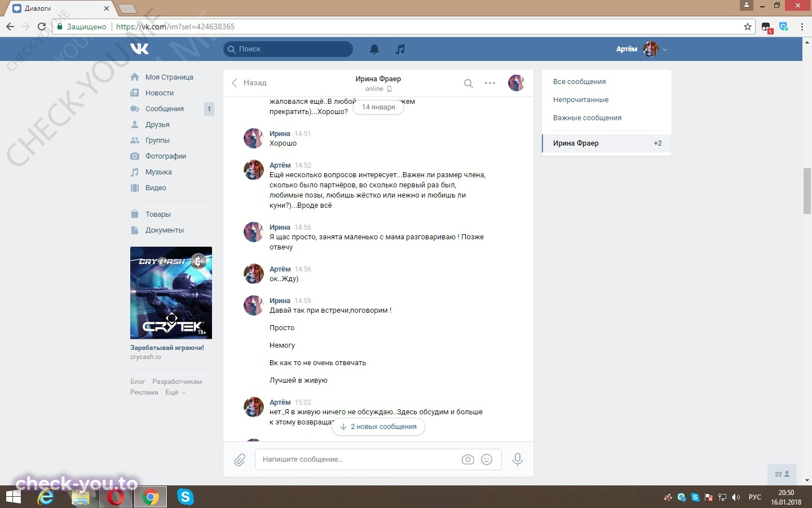Click volume icon in system tray
The image size is (812, 508).
coord(736,497)
